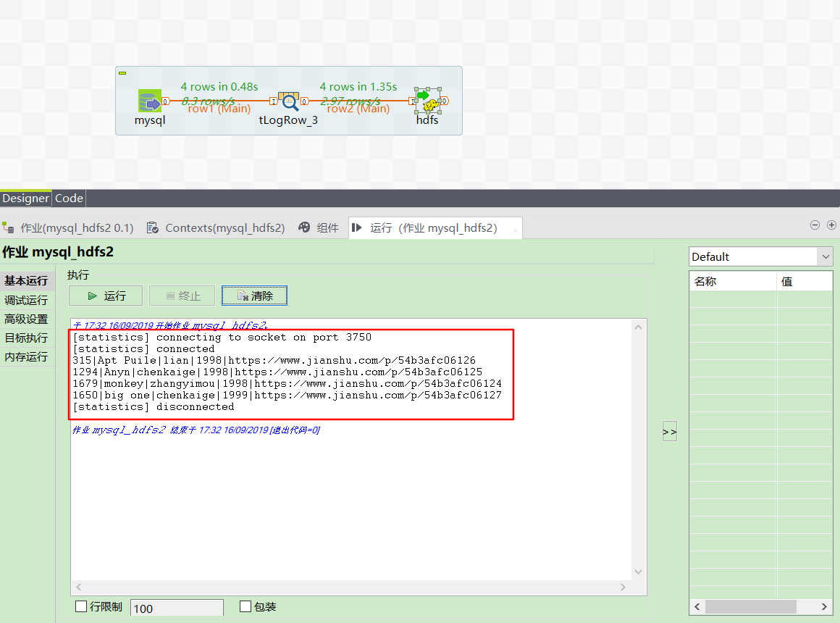The image size is (840, 623).
Task: Switch to the Code tab
Action: (x=68, y=198)
